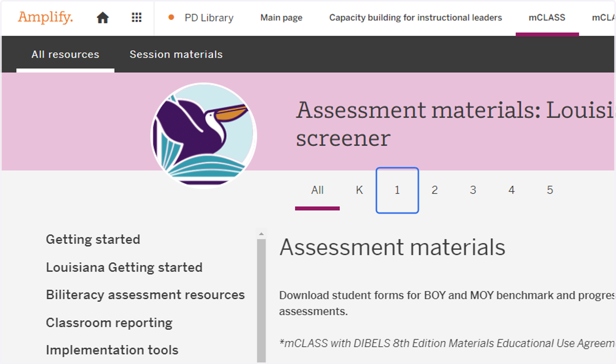This screenshot has width=616, height=364.
Task: Filter by grade 5
Action: click(x=550, y=190)
